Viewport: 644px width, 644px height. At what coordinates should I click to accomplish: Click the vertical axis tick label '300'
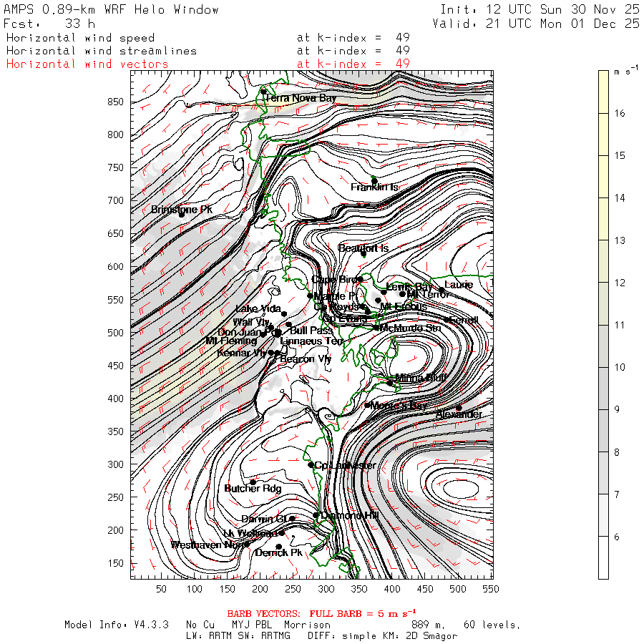click(x=115, y=464)
